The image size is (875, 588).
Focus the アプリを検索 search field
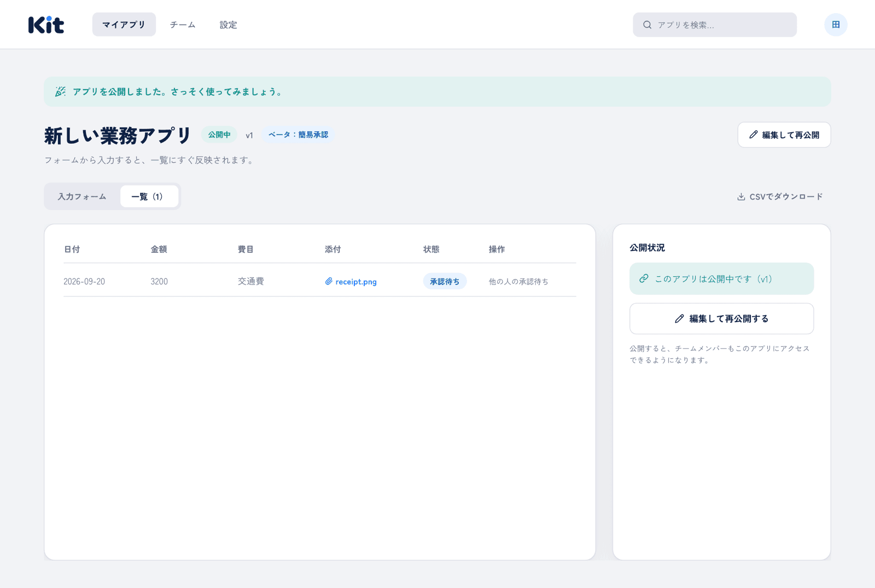click(x=715, y=25)
